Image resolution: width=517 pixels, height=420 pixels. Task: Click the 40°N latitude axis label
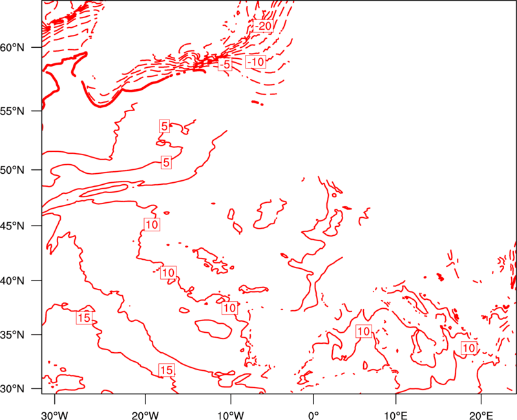[12, 281]
